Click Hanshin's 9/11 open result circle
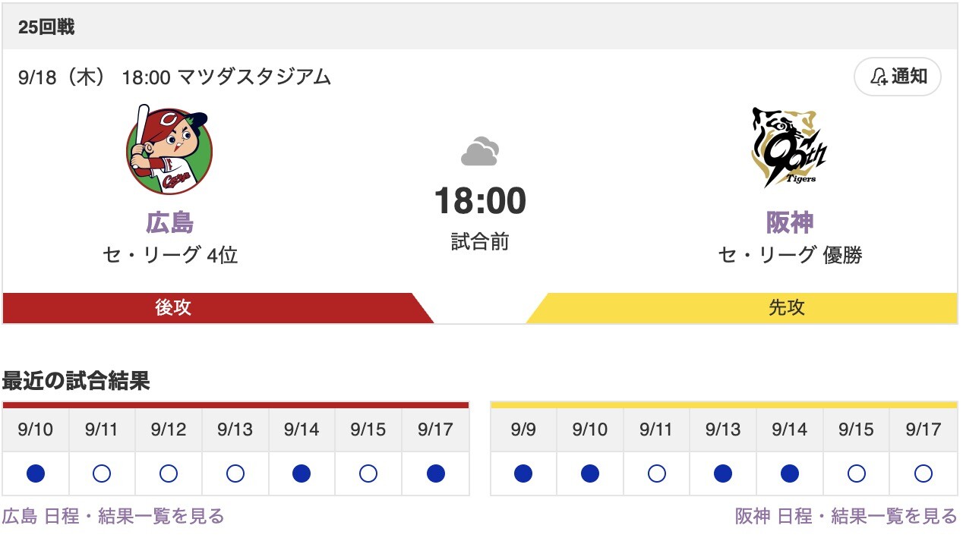This screenshot has width=963, height=560. point(656,474)
